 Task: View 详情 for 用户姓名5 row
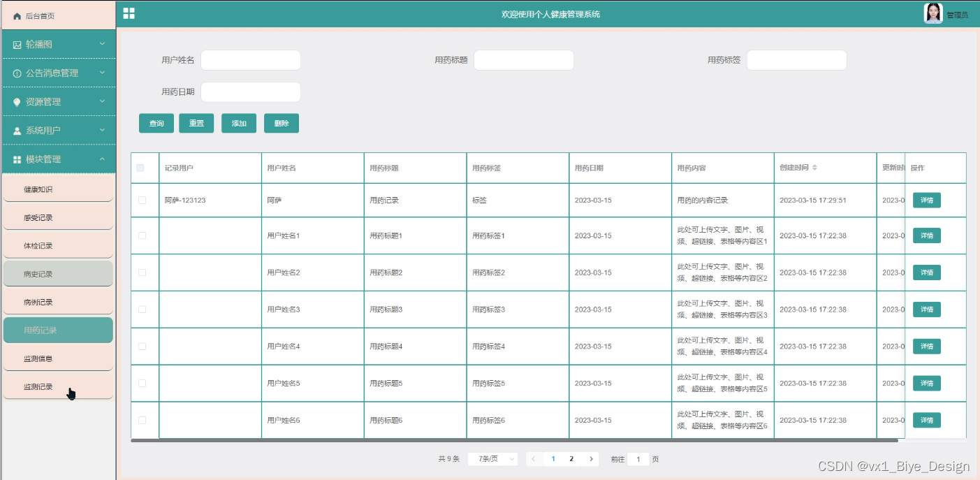(x=927, y=383)
